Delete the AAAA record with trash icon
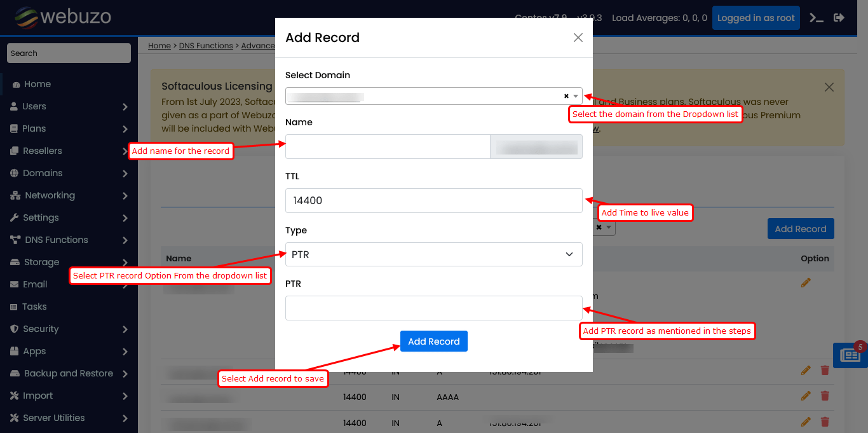The height and width of the screenshot is (433, 868). coord(825,396)
